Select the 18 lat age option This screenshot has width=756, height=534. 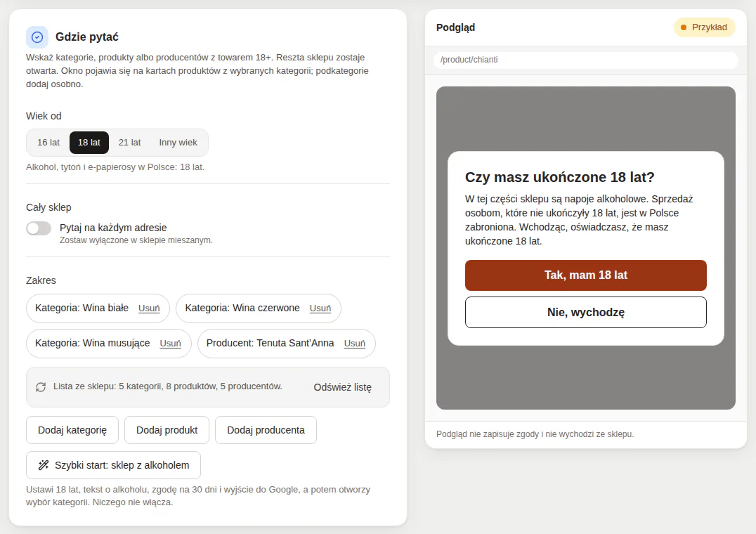pos(89,143)
